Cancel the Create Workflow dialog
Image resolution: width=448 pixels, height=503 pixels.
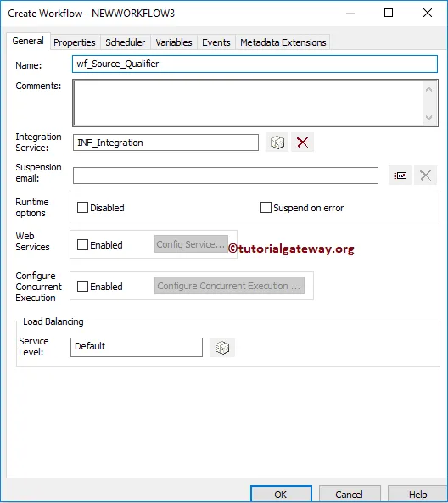pos(350,494)
